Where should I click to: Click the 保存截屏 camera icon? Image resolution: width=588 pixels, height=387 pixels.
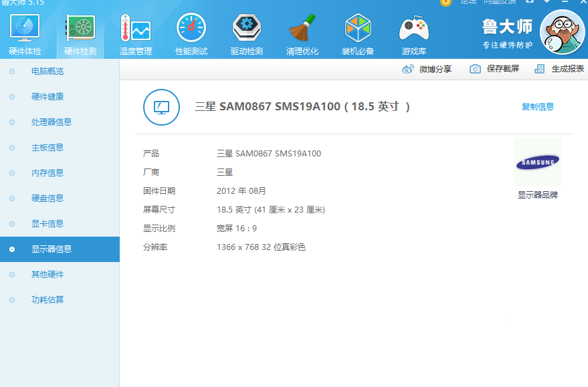[x=475, y=69]
